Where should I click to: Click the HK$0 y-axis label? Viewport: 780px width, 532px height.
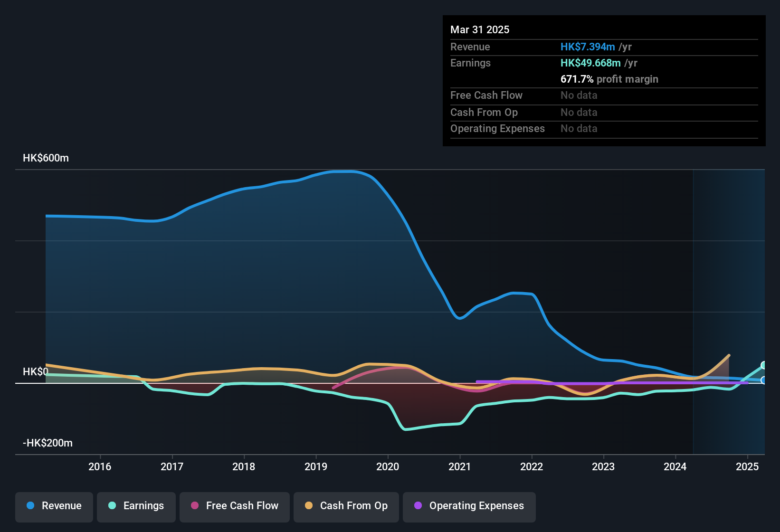[36, 371]
